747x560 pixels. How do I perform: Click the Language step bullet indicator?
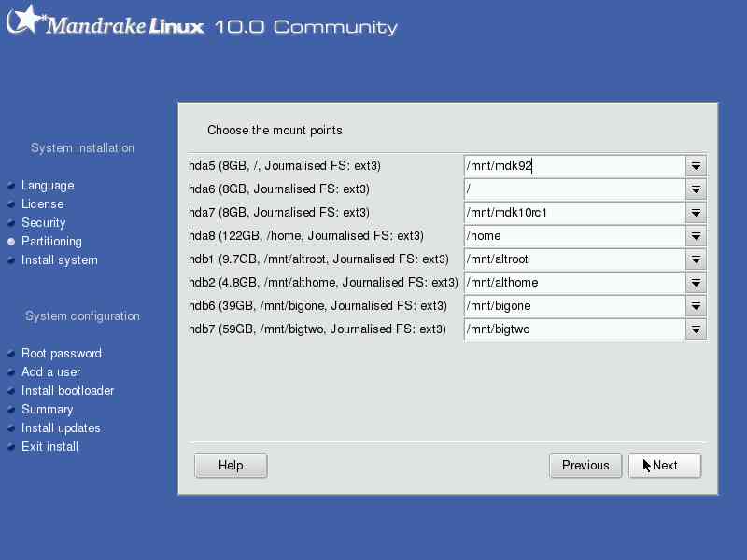click(11, 186)
